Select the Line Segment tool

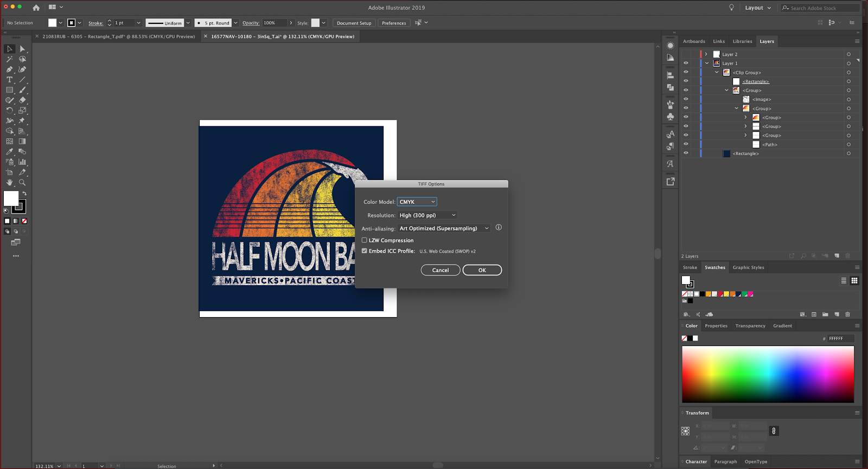[22, 80]
